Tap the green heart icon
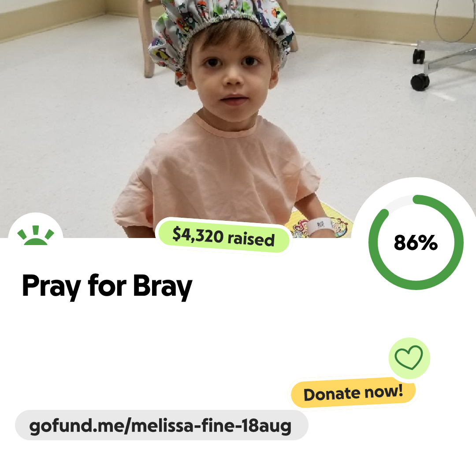Viewport: 476px width, 476px height. (x=409, y=357)
